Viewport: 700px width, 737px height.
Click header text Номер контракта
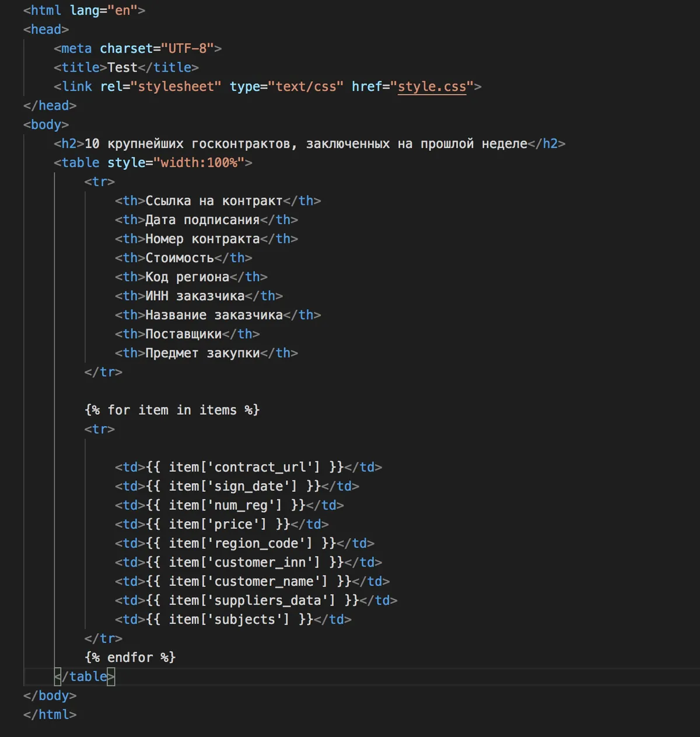point(202,239)
